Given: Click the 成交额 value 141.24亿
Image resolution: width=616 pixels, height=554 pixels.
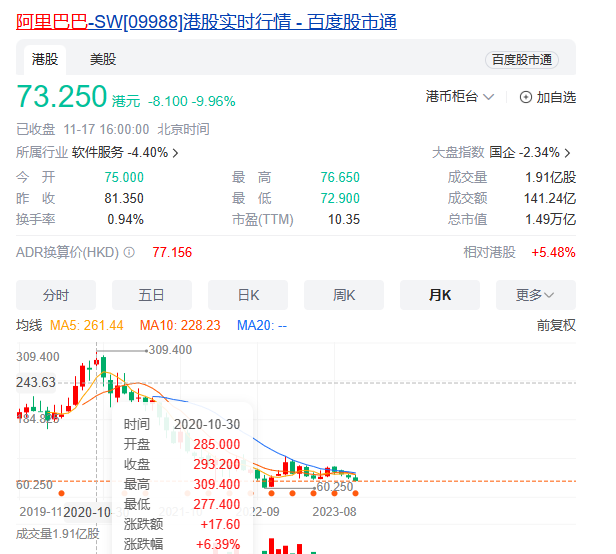Looking at the screenshot, I should (x=550, y=198).
